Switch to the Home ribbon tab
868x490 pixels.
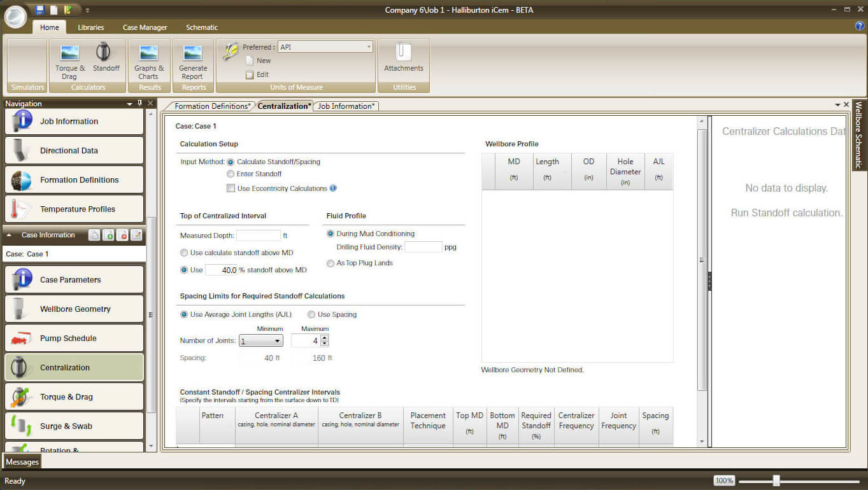pyautogui.click(x=49, y=27)
